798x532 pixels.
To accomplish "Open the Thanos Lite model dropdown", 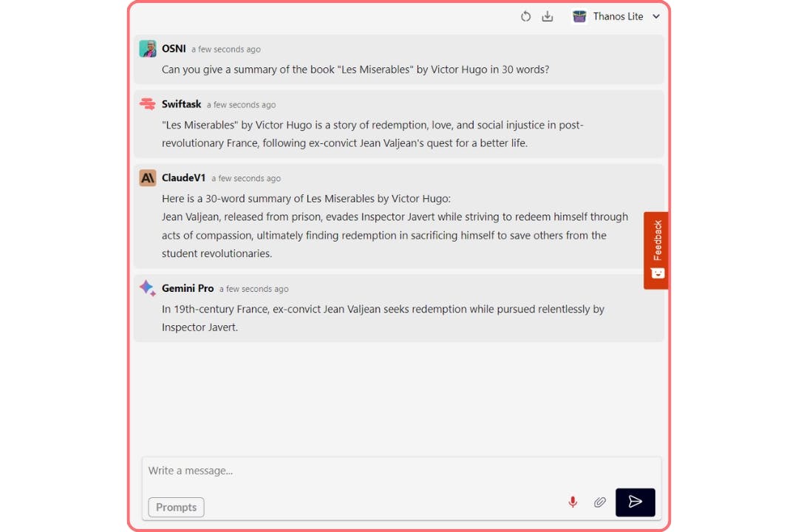I will click(656, 16).
